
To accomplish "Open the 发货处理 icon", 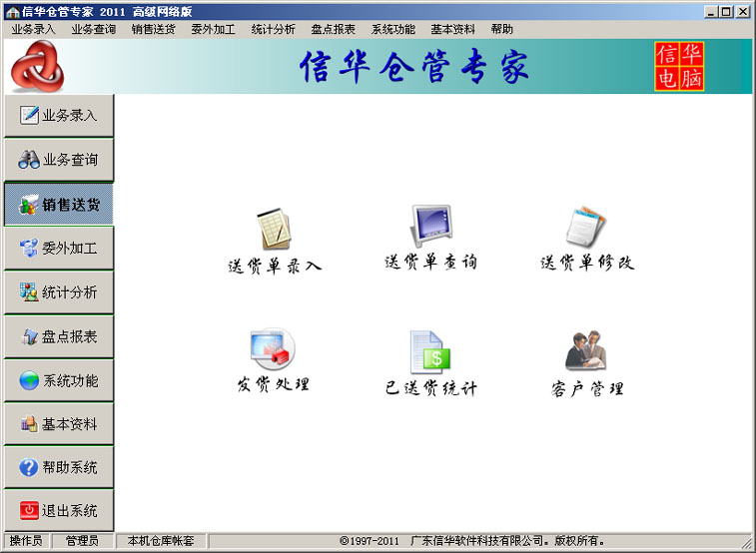I will tap(273, 349).
